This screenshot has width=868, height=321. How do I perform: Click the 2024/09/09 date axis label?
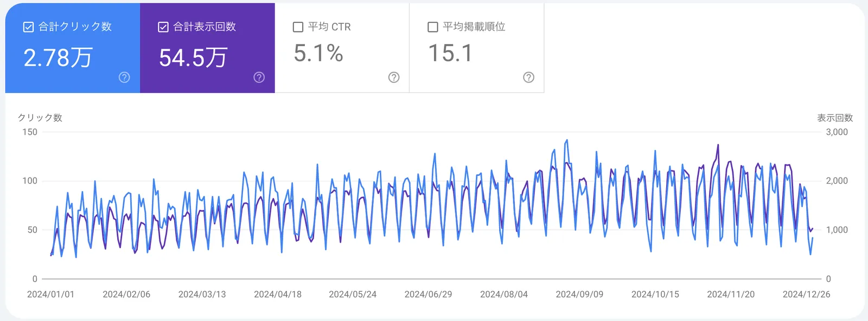click(x=579, y=294)
